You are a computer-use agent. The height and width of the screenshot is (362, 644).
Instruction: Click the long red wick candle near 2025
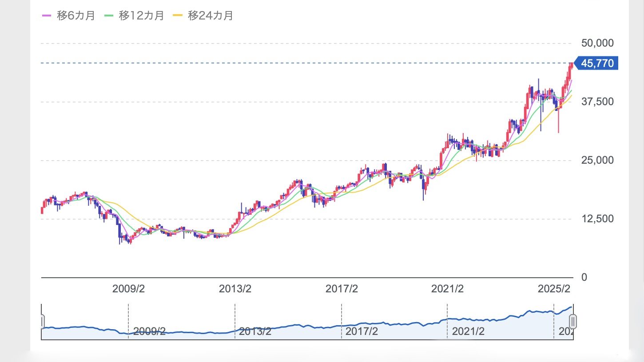pyautogui.click(x=559, y=122)
